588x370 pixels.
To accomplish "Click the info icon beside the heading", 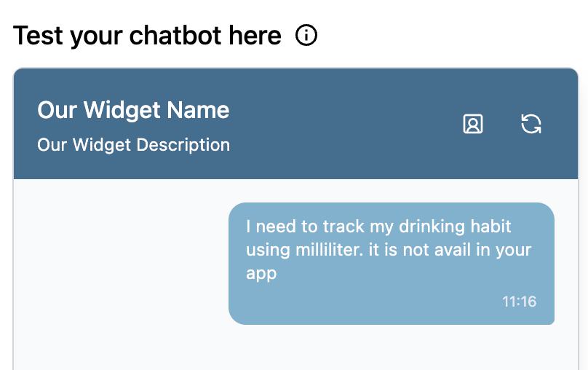I will coord(306,35).
